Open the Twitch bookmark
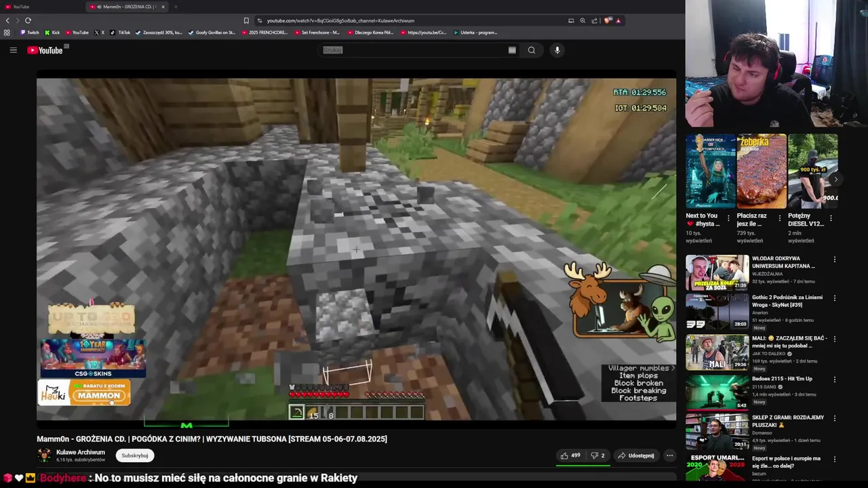The image size is (868, 488). click(x=30, y=33)
